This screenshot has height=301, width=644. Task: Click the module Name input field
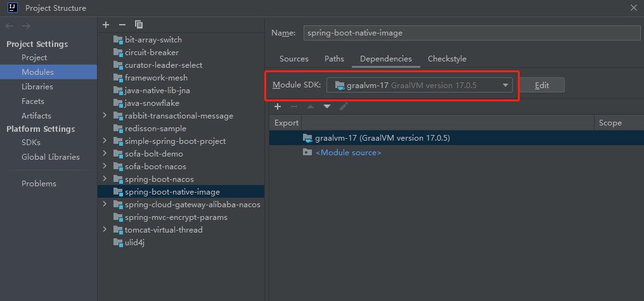[472, 33]
